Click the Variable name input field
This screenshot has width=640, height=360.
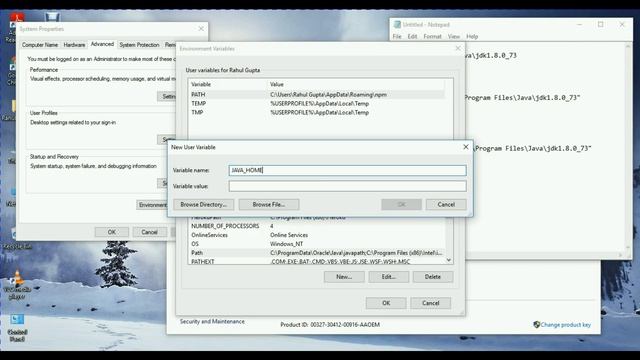[x=347, y=170]
